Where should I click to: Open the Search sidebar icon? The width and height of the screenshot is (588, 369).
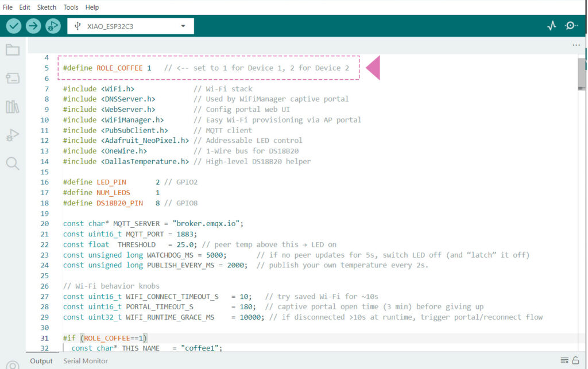[13, 164]
